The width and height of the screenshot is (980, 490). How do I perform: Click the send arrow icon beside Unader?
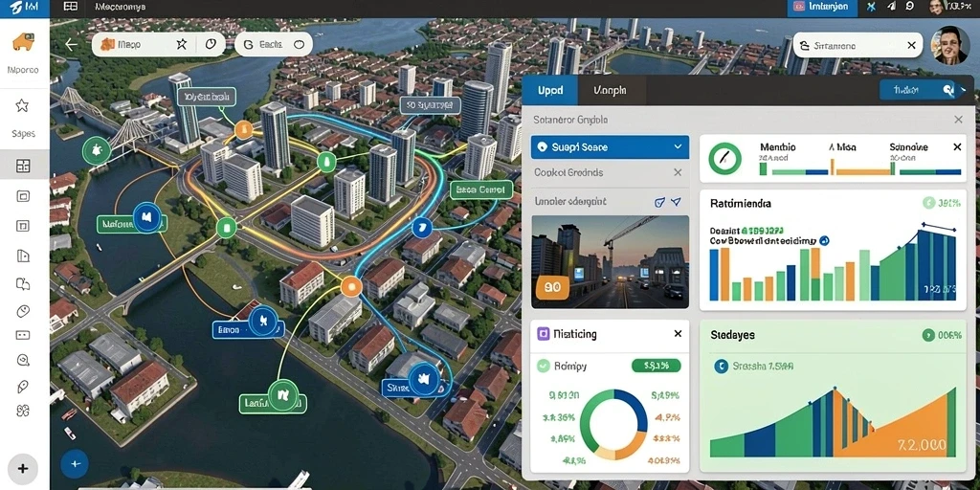pyautogui.click(x=676, y=202)
